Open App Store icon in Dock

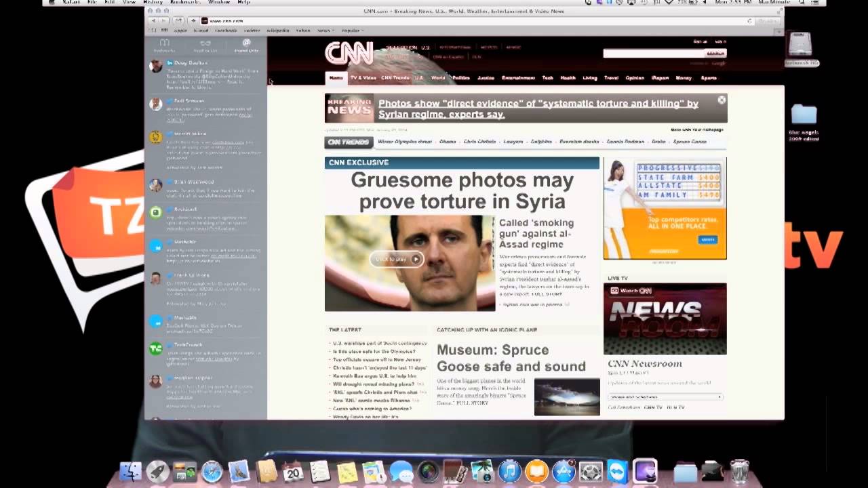[x=564, y=471]
